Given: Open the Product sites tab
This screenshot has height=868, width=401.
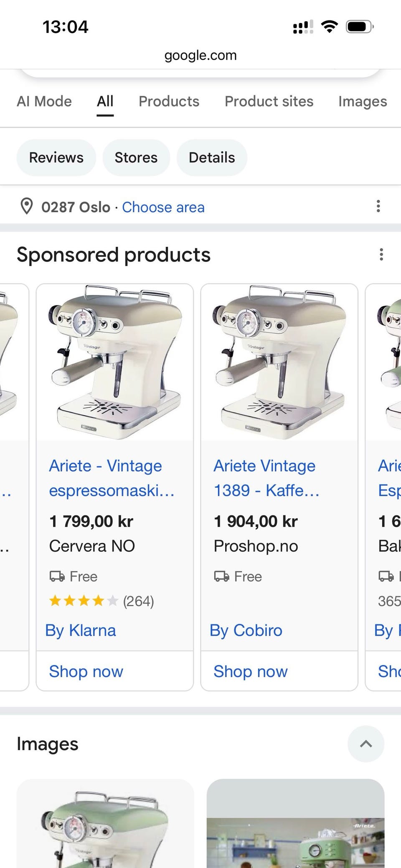Looking at the screenshot, I should (269, 102).
